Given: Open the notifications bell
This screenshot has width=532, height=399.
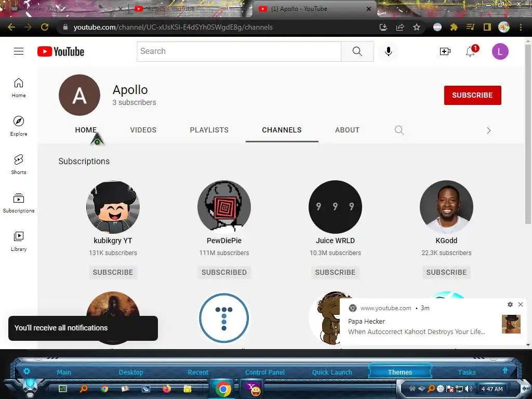Looking at the screenshot, I should 471,51.
